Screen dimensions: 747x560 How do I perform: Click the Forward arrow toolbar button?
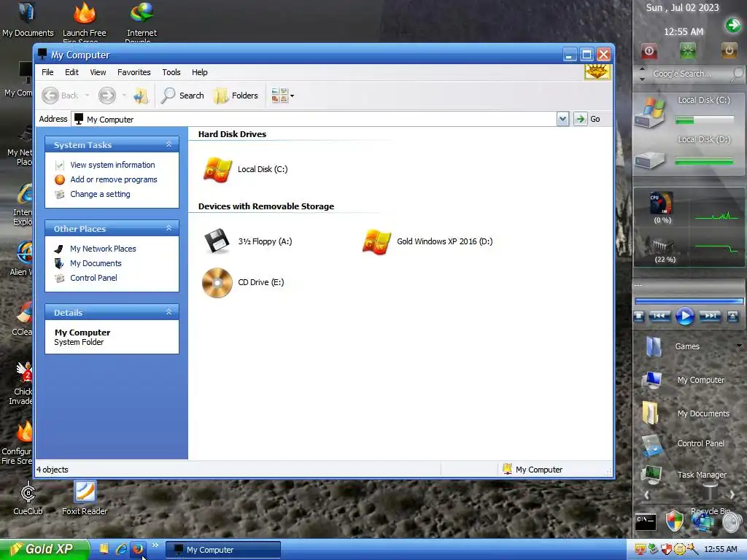pyautogui.click(x=107, y=96)
